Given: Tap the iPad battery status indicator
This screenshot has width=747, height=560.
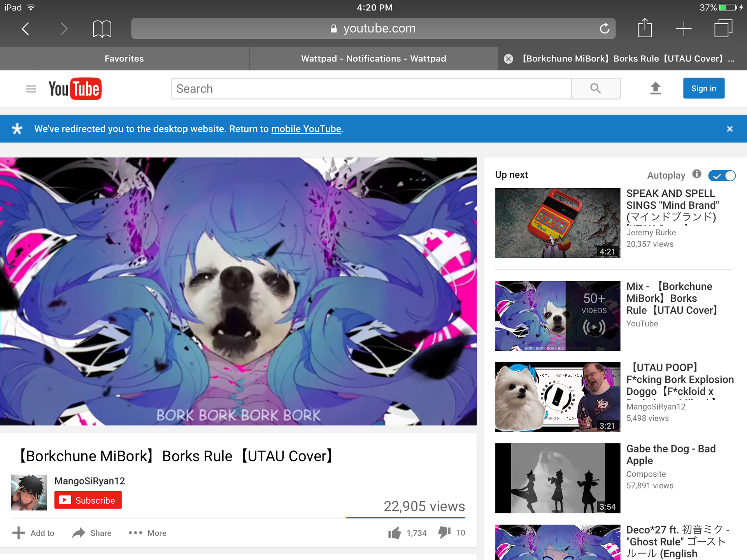Looking at the screenshot, I should tap(728, 7).
